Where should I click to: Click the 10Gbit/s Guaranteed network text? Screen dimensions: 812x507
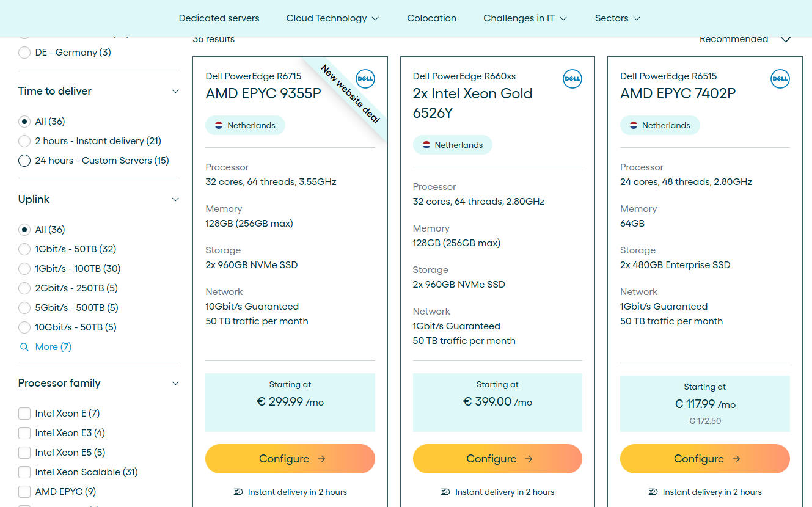(252, 307)
